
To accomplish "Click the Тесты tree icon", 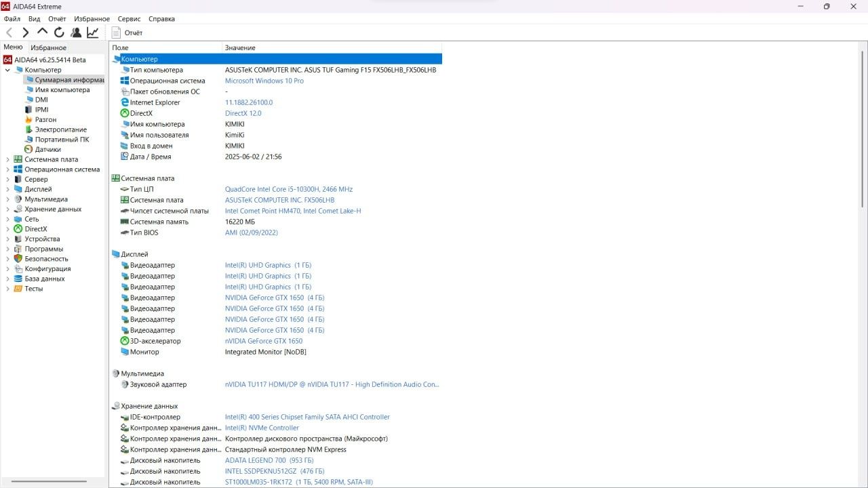I will (18, 289).
